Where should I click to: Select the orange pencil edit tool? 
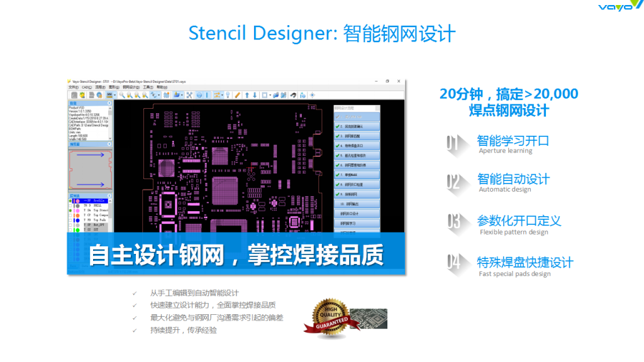[x=237, y=96]
